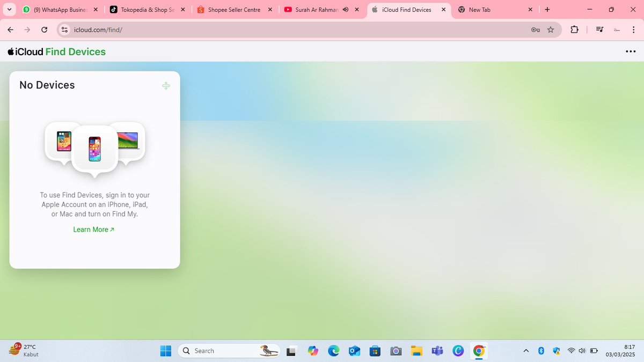Open Microsoft Teams from the taskbar
The height and width of the screenshot is (362, 644).
[x=437, y=351]
